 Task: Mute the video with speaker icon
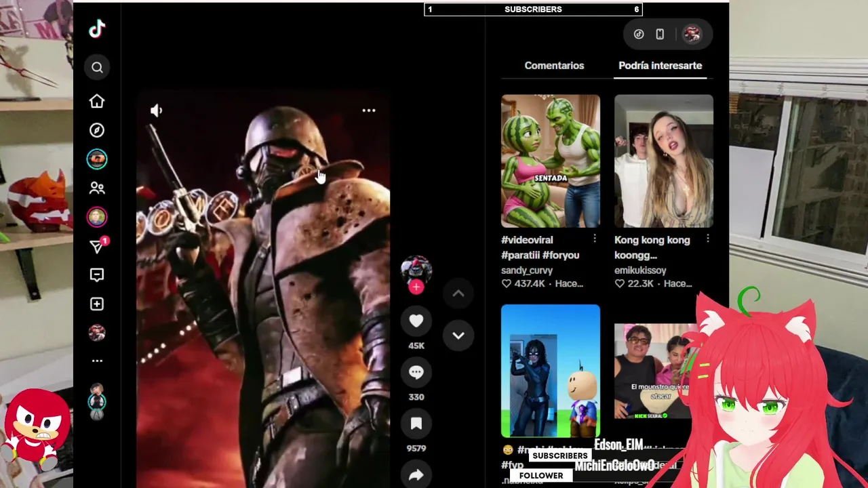157,110
